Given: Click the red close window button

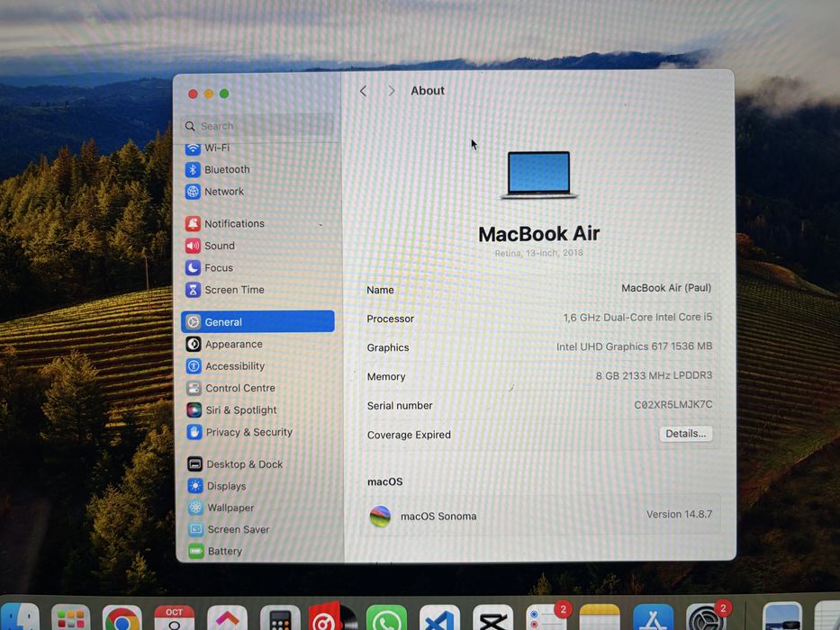Looking at the screenshot, I should click(x=193, y=94).
